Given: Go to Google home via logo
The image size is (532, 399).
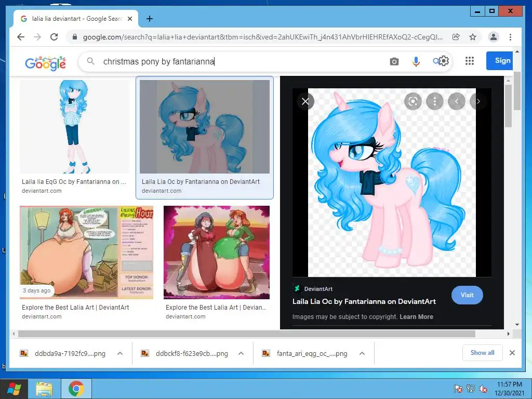Looking at the screenshot, I should pos(46,63).
